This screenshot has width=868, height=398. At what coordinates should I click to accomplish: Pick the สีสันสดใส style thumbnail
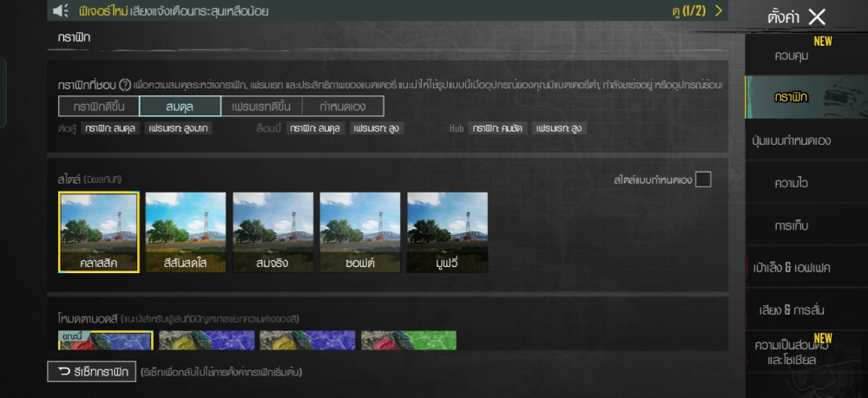tap(186, 232)
